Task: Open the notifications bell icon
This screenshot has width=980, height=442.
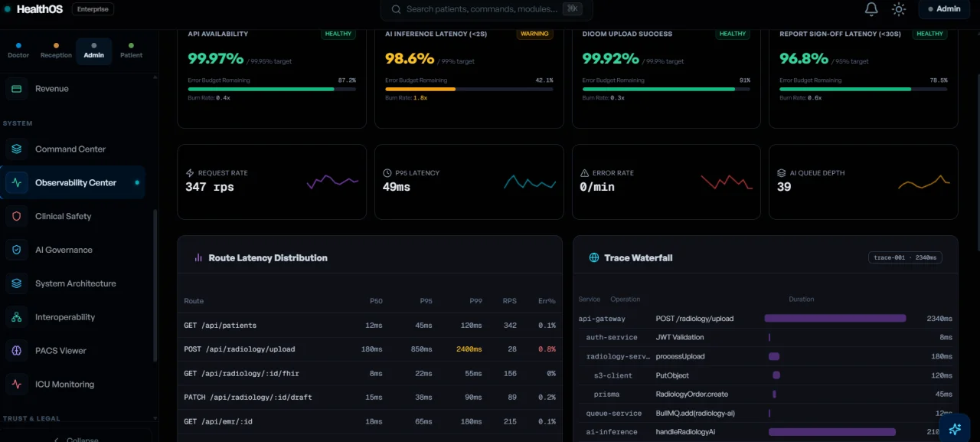Action: coord(871,9)
